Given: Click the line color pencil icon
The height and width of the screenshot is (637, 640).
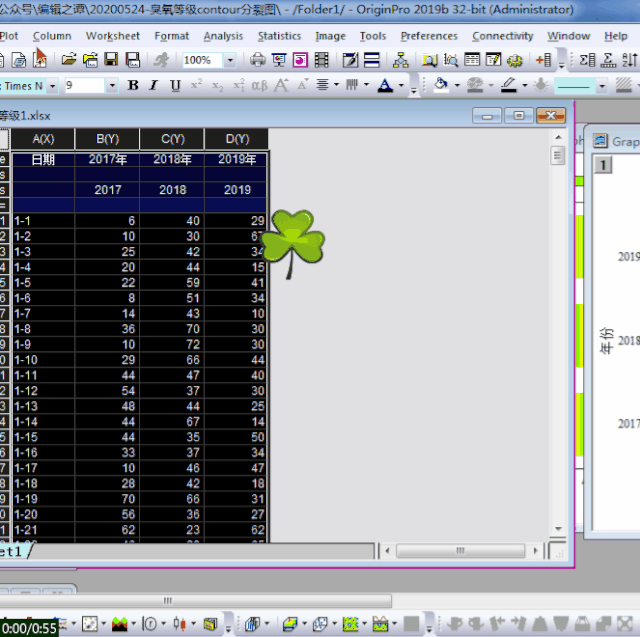Looking at the screenshot, I should coord(508,86).
